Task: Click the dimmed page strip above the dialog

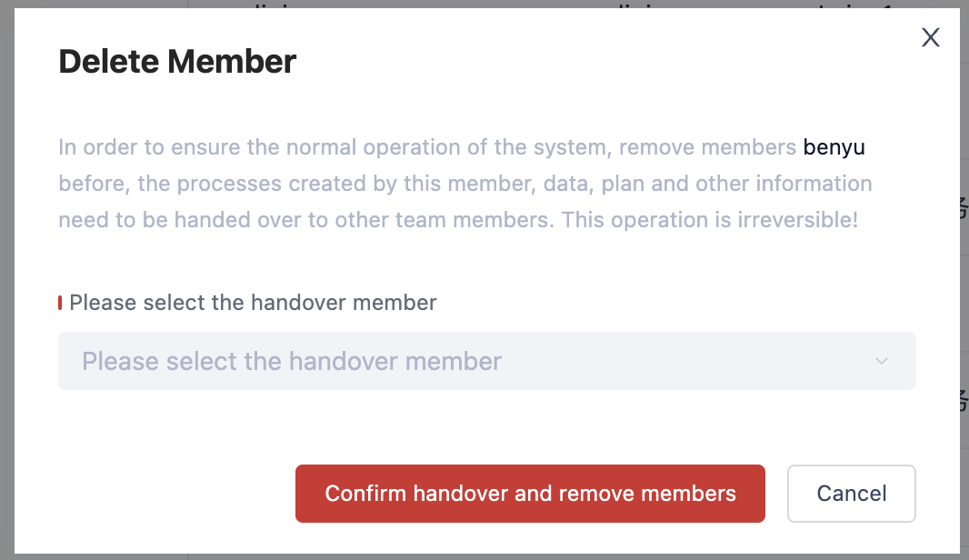Action: tap(484, 4)
